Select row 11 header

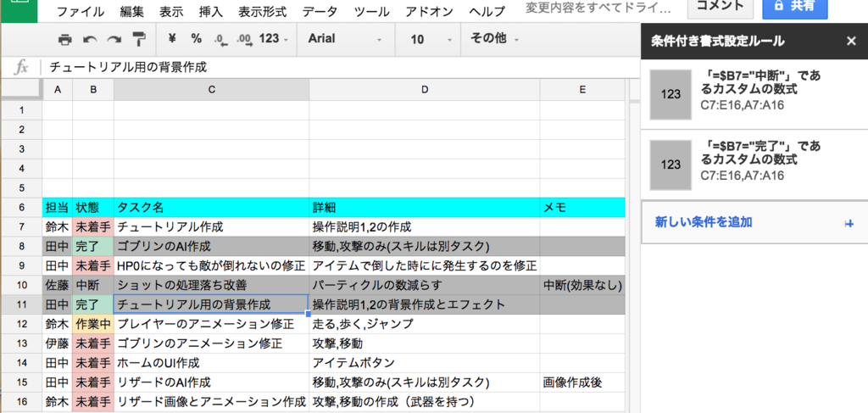tap(21, 304)
